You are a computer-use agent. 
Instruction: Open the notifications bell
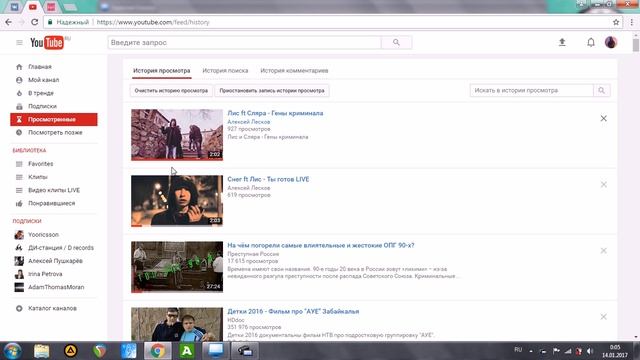(x=591, y=42)
